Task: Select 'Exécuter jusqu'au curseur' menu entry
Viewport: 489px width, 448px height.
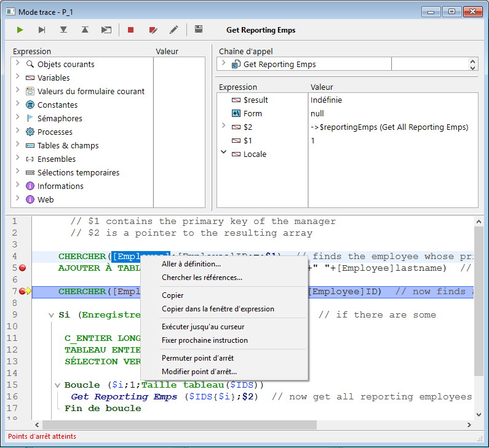Action: tap(202, 327)
